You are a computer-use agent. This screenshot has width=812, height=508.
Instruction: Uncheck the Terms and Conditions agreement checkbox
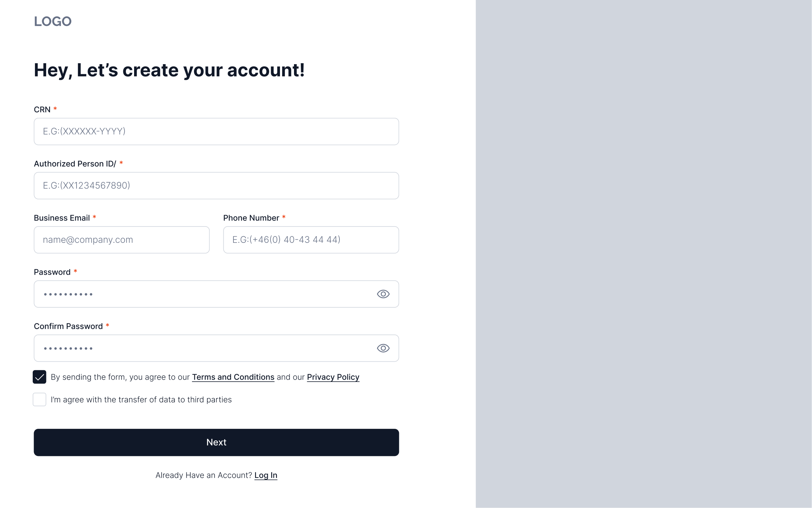39,377
